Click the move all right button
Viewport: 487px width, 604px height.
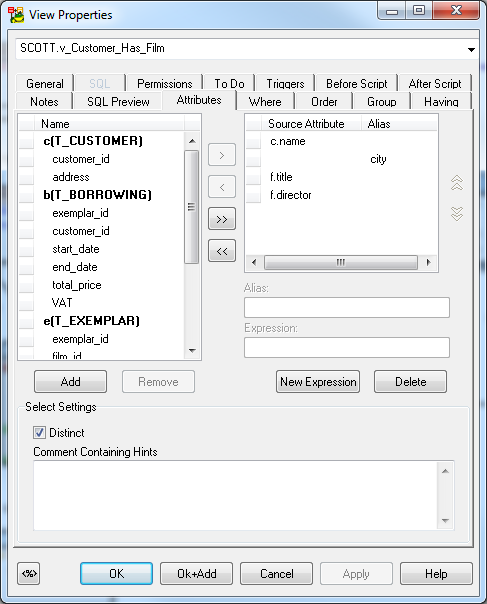(x=222, y=219)
